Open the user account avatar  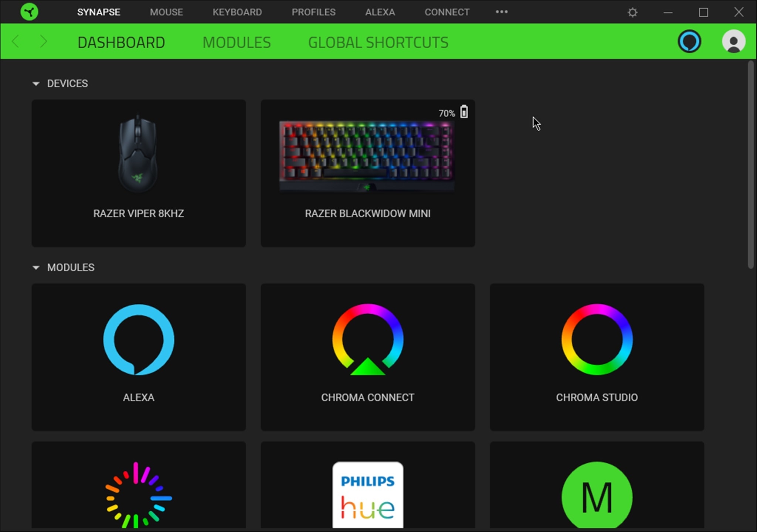point(734,41)
